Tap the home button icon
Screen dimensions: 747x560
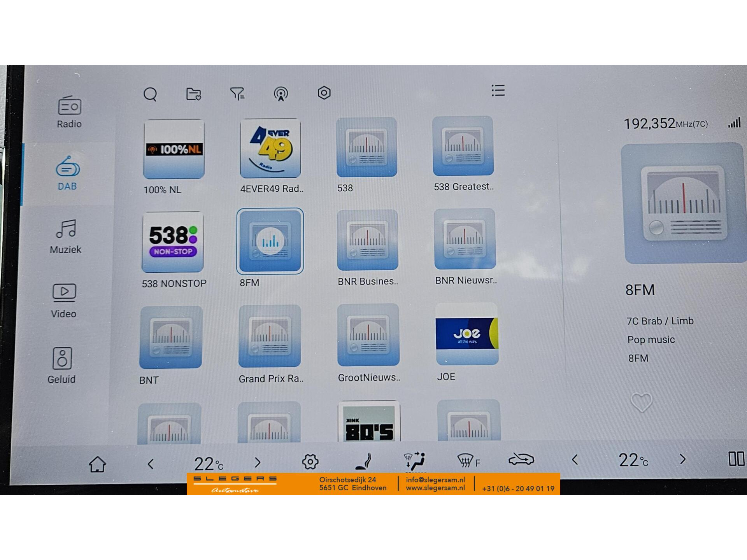click(97, 464)
